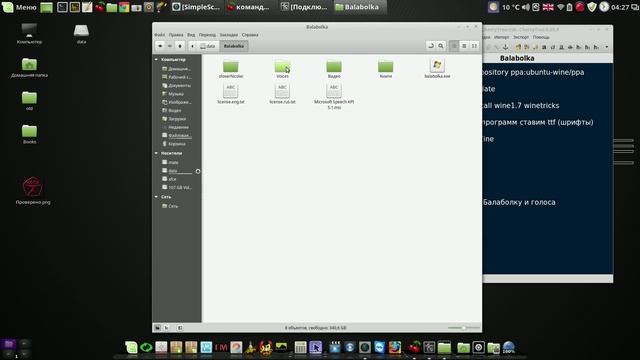
Task: Open Компьютер desktop icon
Action: (29, 33)
